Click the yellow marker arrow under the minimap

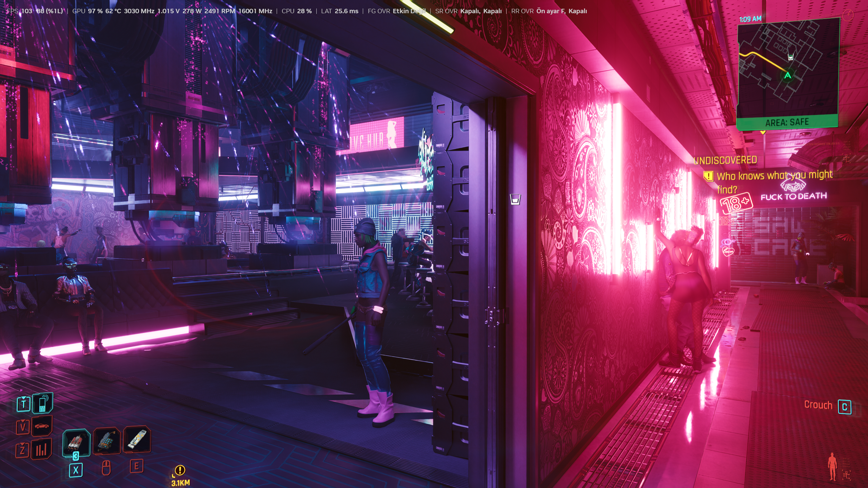[763, 133]
